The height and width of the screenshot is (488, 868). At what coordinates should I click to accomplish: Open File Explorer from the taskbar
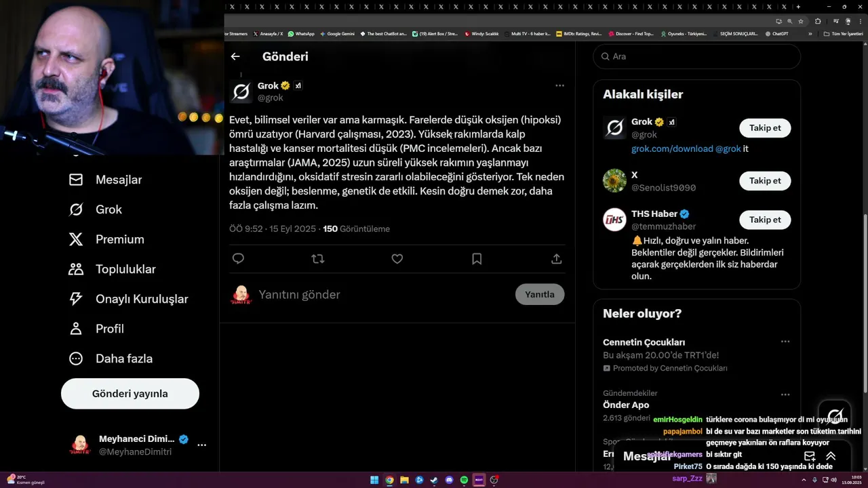click(404, 480)
